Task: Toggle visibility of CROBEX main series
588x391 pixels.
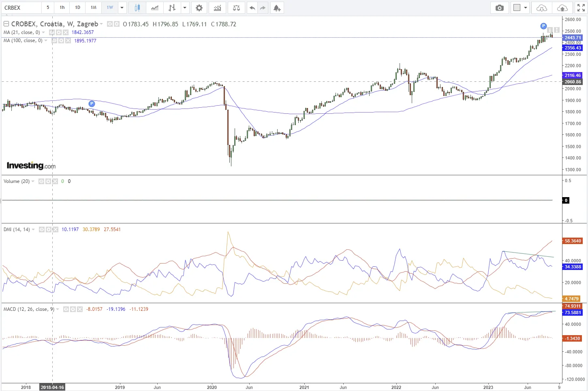Action: [110, 24]
